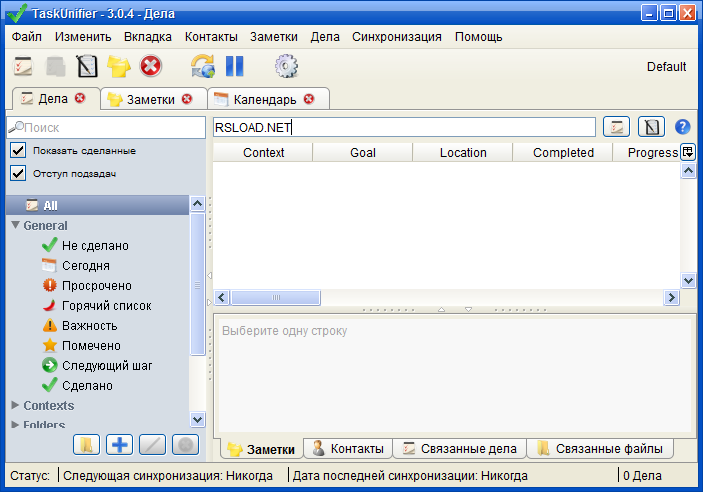Switch to the Календарь tab

click(x=268, y=99)
